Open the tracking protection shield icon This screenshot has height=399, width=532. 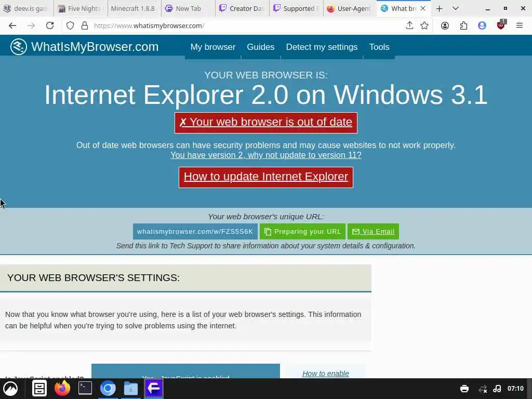(70, 26)
